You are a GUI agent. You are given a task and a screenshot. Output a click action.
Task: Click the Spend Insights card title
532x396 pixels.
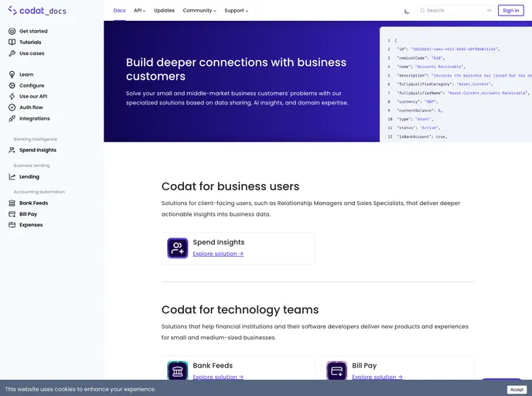tap(219, 242)
